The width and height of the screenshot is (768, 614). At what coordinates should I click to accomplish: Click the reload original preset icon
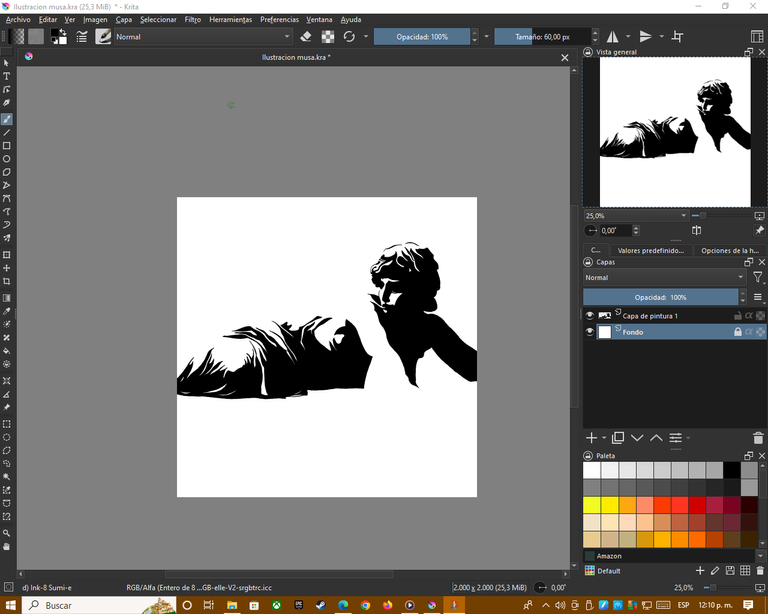click(349, 37)
